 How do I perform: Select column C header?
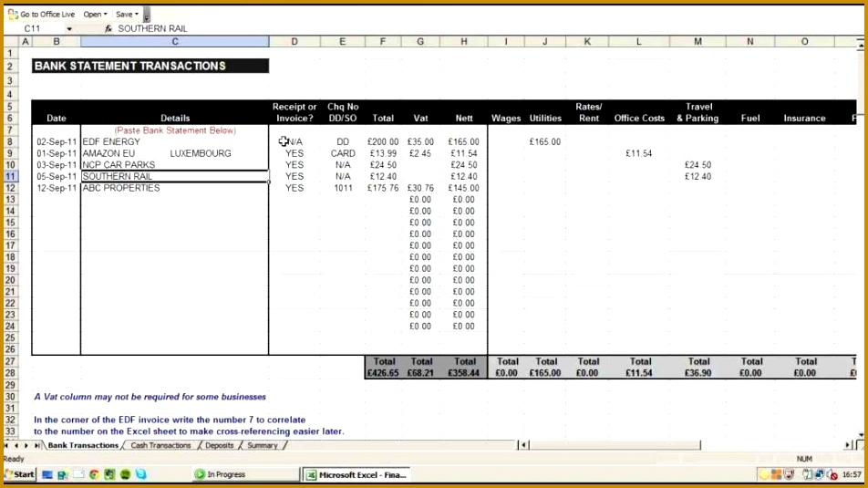point(175,42)
